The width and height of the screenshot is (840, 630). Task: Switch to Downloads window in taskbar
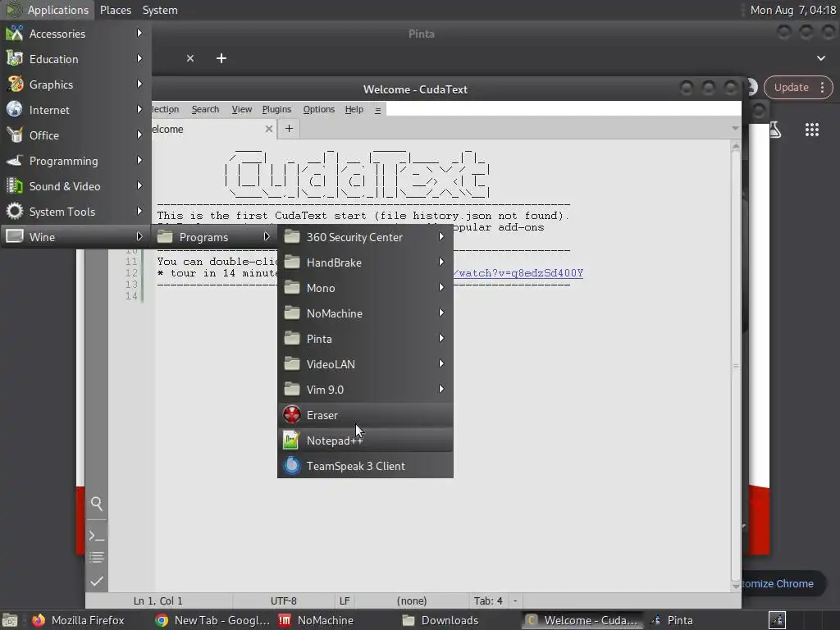441,620
